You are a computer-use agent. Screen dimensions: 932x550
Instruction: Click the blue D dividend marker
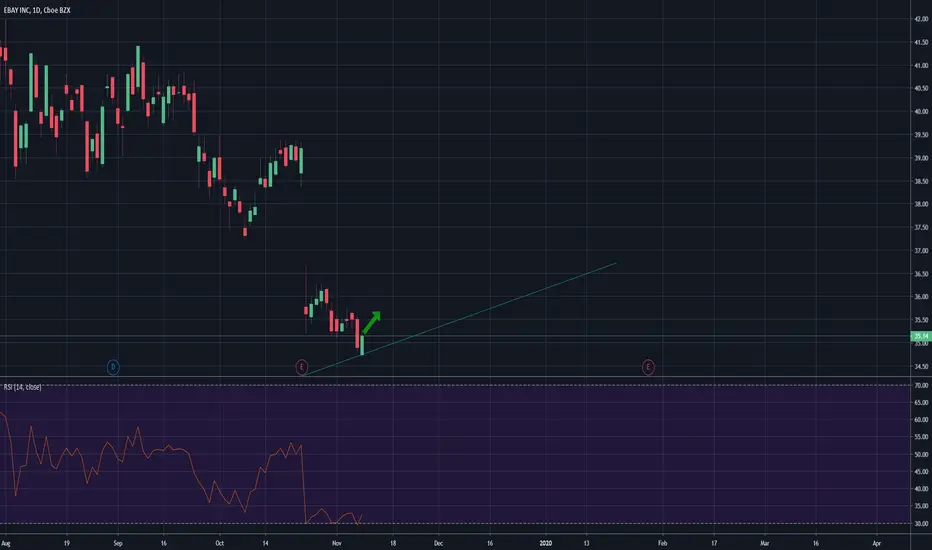(x=113, y=367)
